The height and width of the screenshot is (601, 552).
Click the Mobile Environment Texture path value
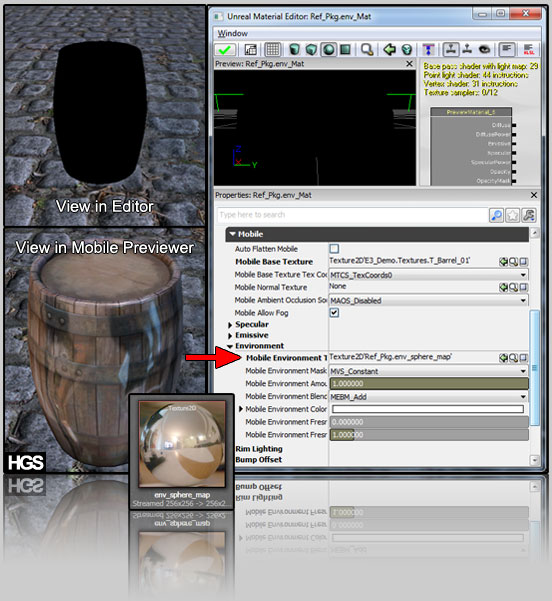[390, 357]
